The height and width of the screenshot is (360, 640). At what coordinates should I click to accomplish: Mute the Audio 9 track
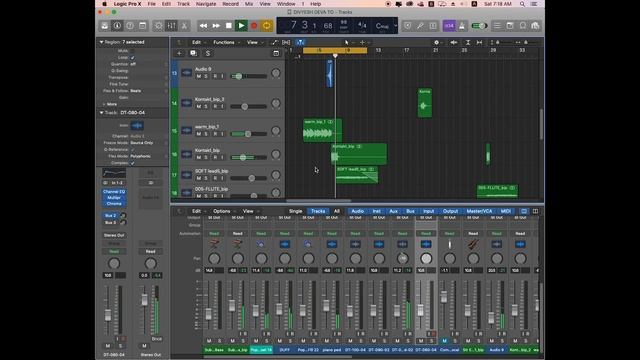coord(199,76)
